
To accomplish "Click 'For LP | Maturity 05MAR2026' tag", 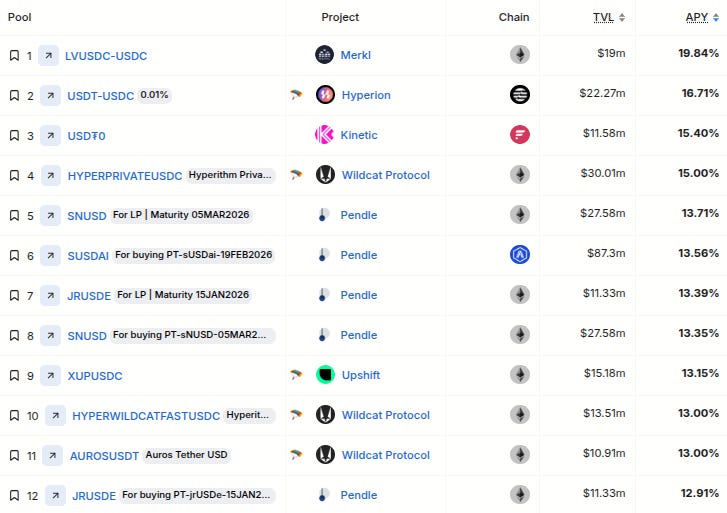I will [181, 215].
